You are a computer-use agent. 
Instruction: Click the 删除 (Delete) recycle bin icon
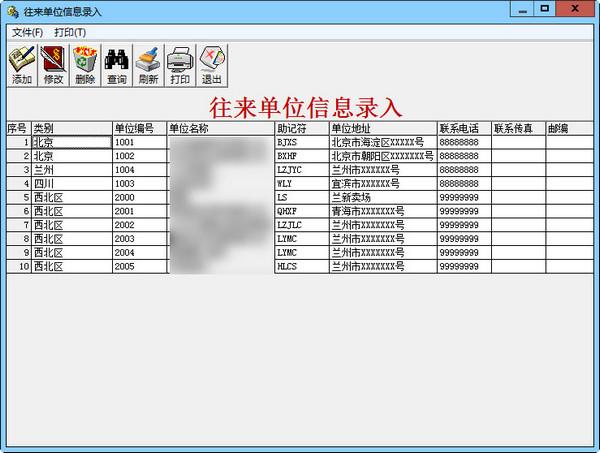tap(85, 65)
